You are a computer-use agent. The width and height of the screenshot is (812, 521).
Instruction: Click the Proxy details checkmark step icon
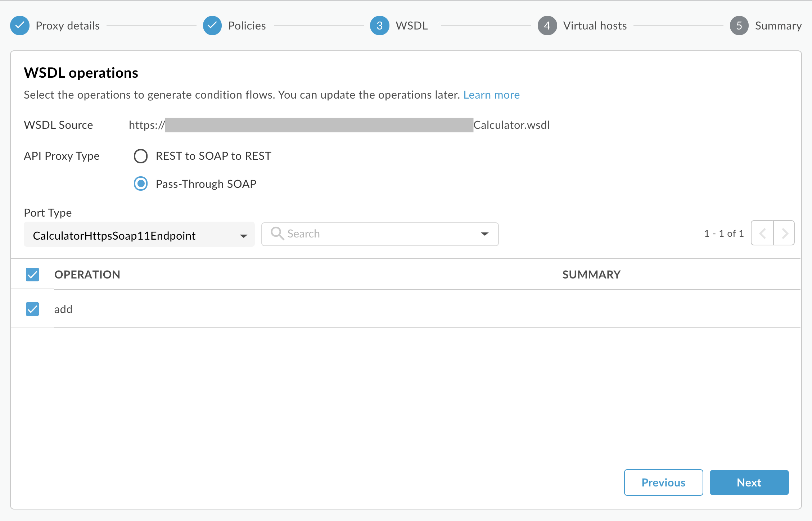(20, 26)
